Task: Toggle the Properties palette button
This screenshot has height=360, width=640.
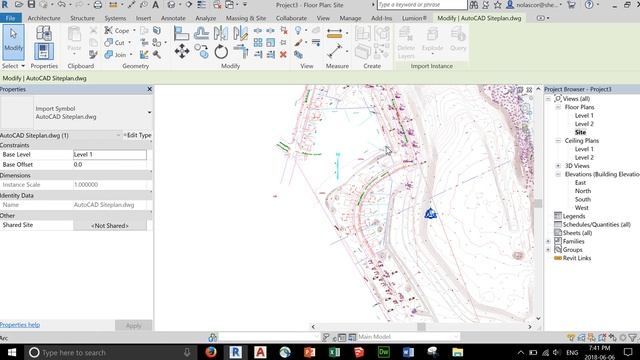Action: point(44,51)
